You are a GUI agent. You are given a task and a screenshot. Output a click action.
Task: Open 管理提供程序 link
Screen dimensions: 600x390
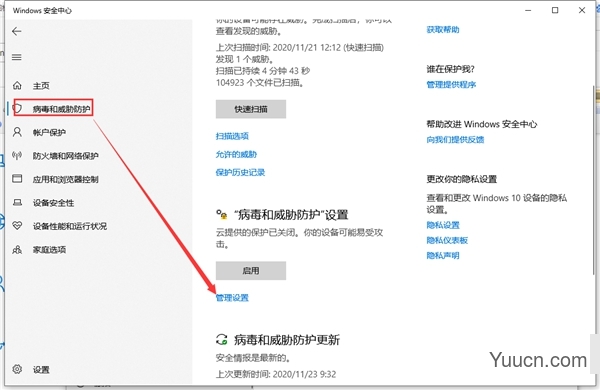[451, 85]
